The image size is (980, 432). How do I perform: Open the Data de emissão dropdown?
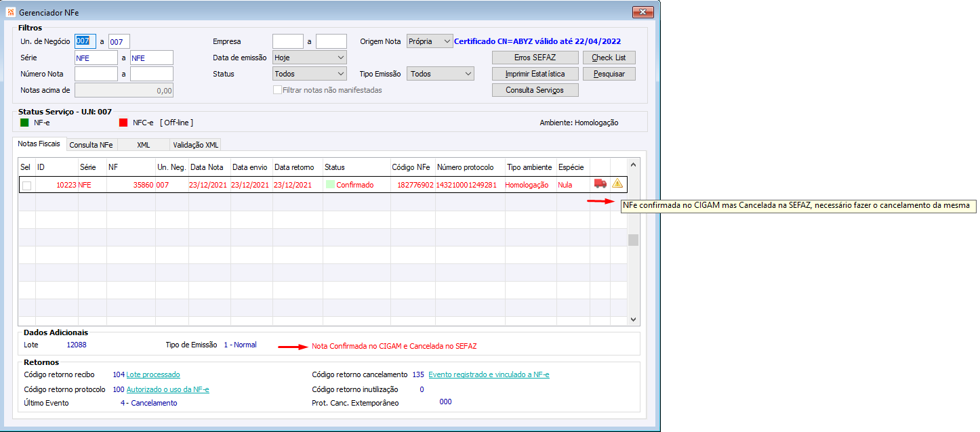[x=309, y=58]
